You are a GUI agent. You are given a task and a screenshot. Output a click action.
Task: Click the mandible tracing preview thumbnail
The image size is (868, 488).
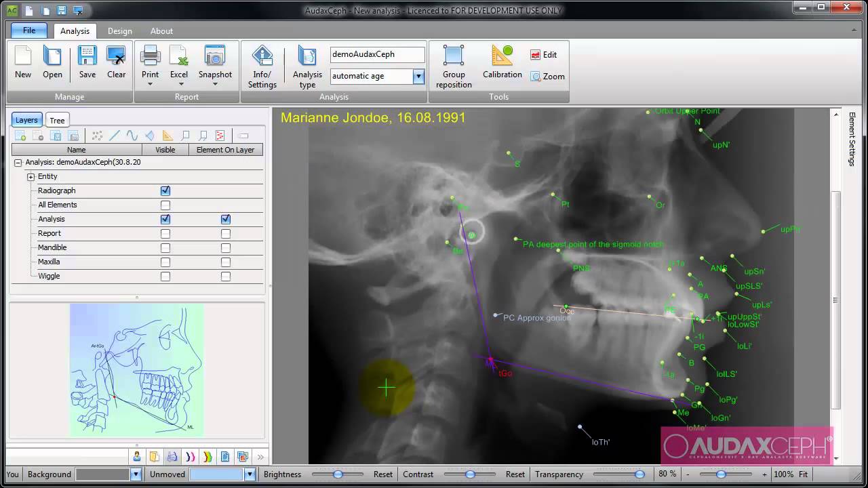pos(136,369)
